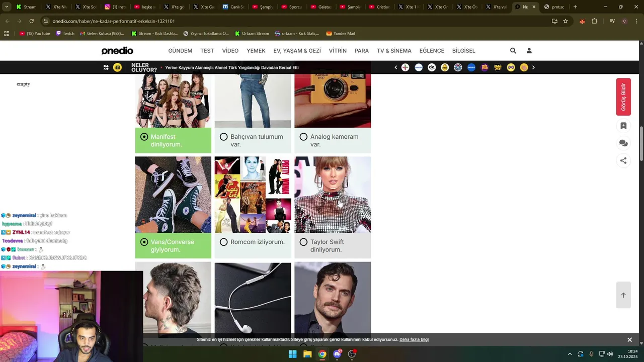The image size is (644, 362).
Task: Open the Chrome tab search dropdown arrow
Action: point(7,7)
